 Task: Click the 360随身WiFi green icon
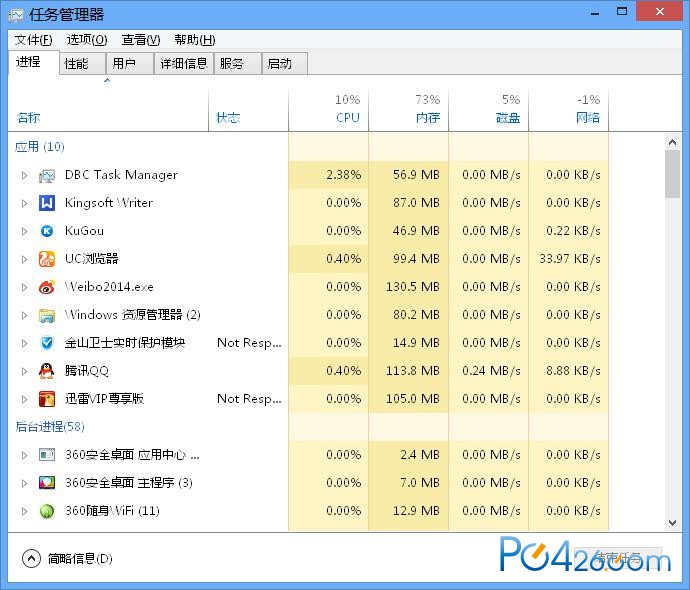47,511
